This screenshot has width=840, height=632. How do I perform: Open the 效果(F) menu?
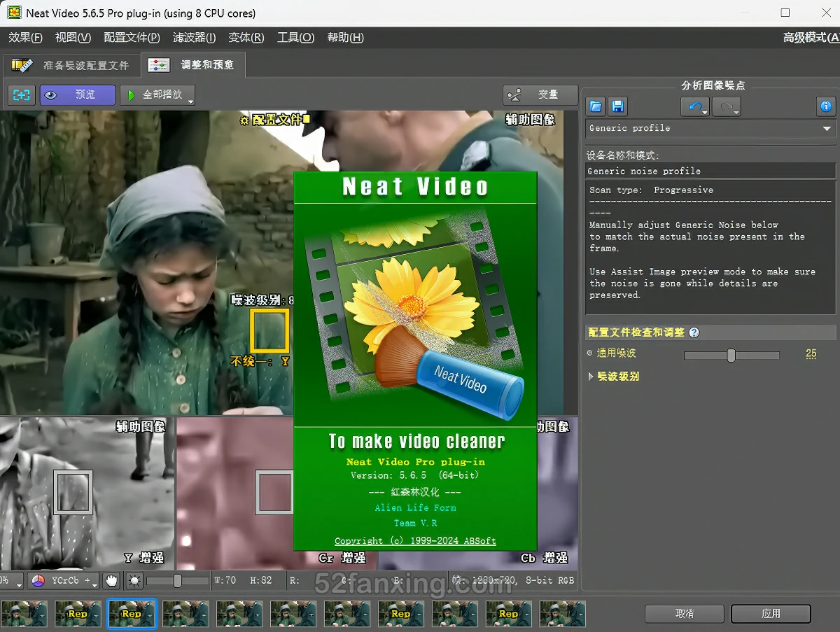(25, 37)
